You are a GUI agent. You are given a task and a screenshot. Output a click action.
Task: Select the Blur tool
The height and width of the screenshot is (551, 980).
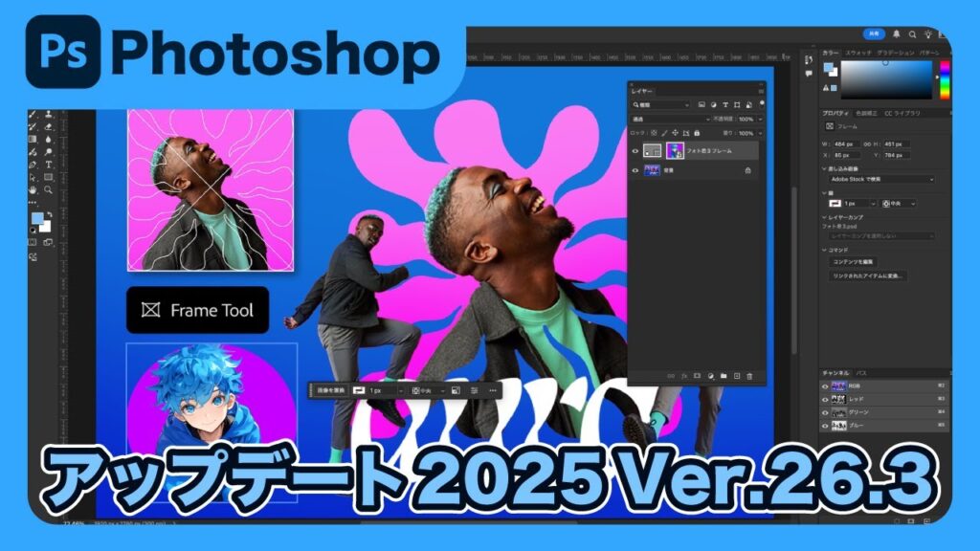(48, 140)
